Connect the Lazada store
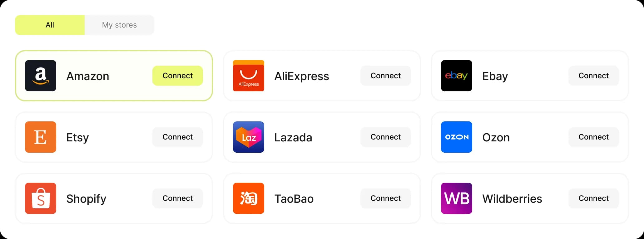This screenshot has height=239, width=644. click(386, 137)
